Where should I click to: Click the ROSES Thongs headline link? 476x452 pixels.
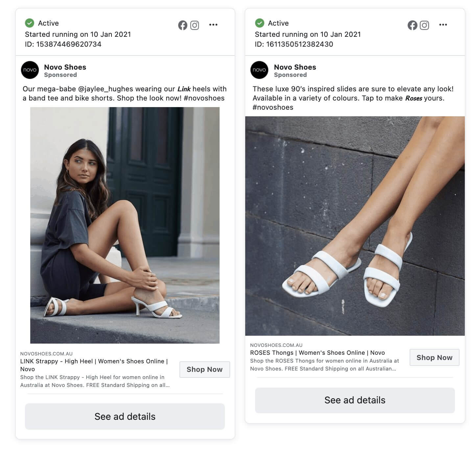point(317,353)
